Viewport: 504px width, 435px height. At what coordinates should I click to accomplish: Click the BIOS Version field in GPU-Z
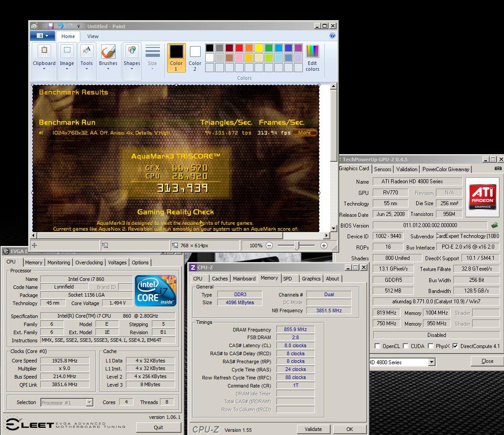pyautogui.click(x=430, y=225)
